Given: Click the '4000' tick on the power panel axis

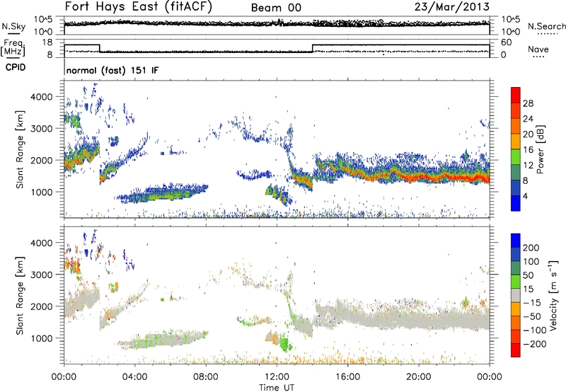Looking at the screenshot, I should pos(41,97).
